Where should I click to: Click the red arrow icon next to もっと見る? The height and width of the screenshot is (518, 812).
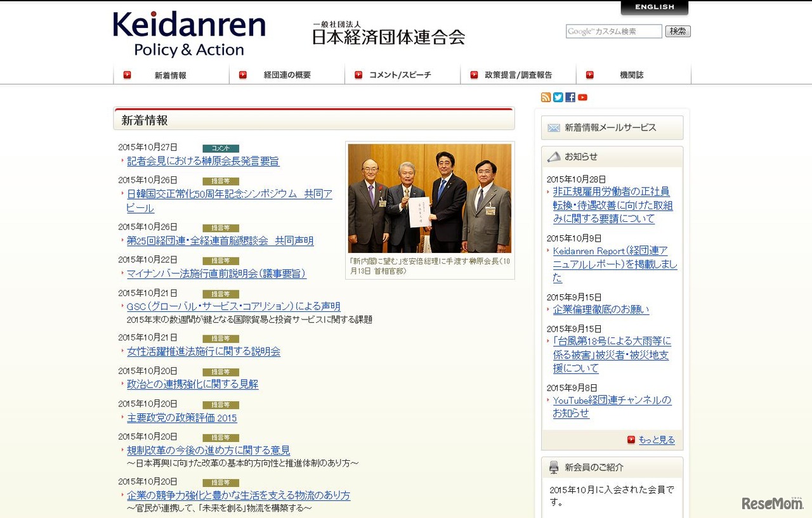(x=631, y=439)
